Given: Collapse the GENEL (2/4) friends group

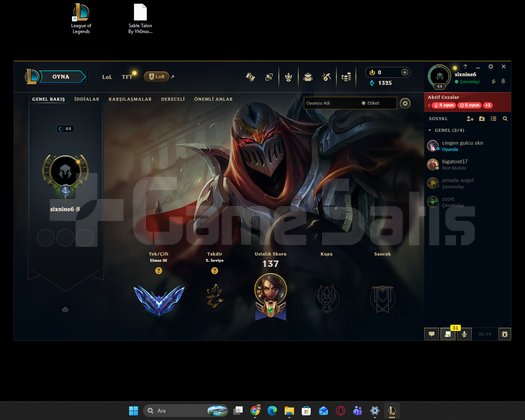Looking at the screenshot, I should 446,130.
